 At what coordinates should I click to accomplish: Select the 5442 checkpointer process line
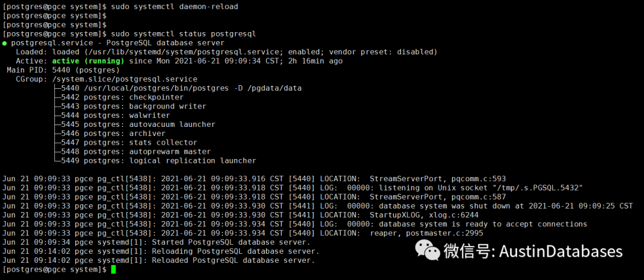[x=119, y=97]
